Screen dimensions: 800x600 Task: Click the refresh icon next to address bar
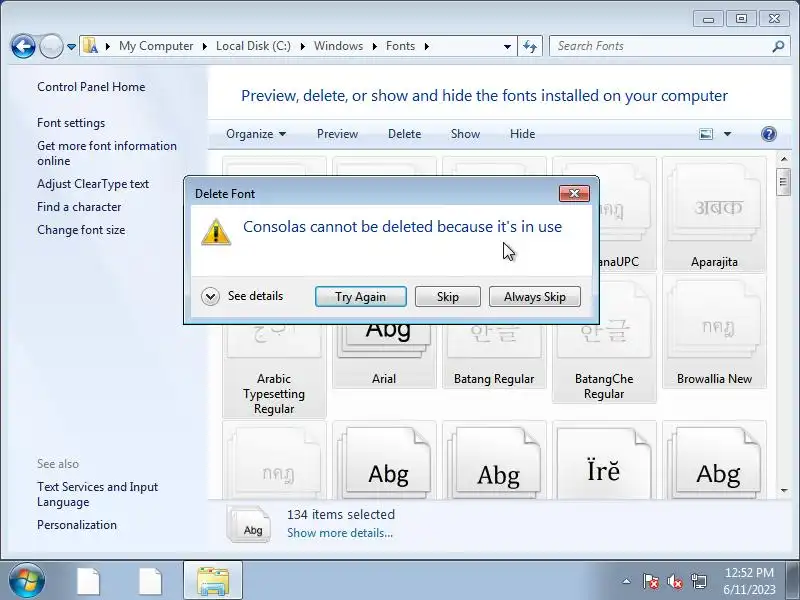(x=530, y=47)
